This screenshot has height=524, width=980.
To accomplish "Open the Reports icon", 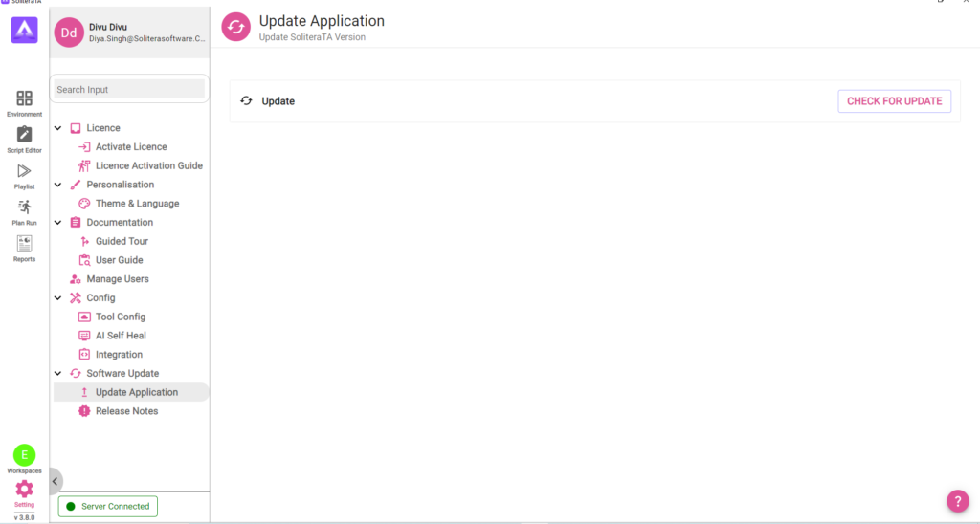I will tap(24, 244).
